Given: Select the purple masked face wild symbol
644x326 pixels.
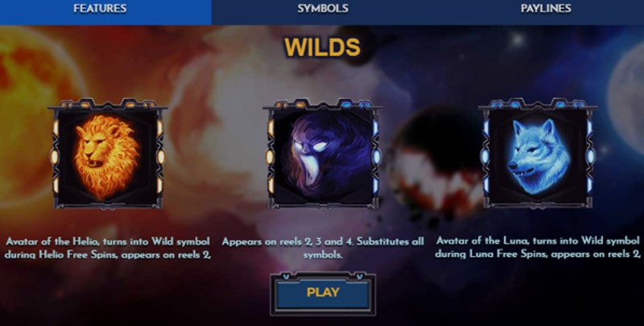Looking at the screenshot, I should click(323, 154).
